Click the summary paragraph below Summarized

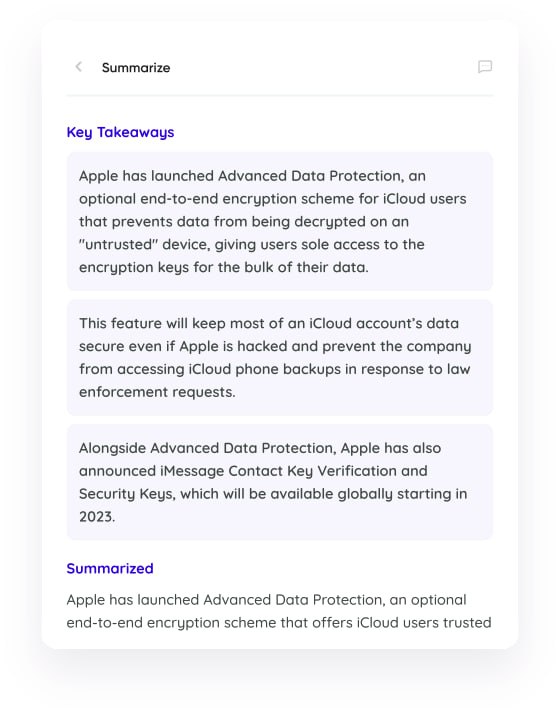click(x=279, y=611)
